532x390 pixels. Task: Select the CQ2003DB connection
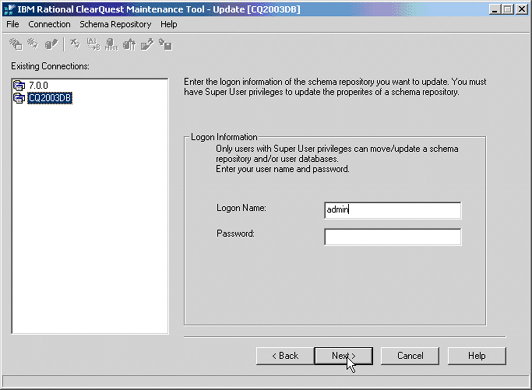click(50, 98)
